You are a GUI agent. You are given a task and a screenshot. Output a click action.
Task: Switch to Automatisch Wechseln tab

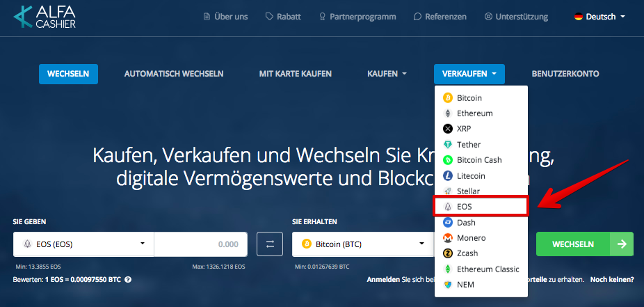click(x=174, y=74)
